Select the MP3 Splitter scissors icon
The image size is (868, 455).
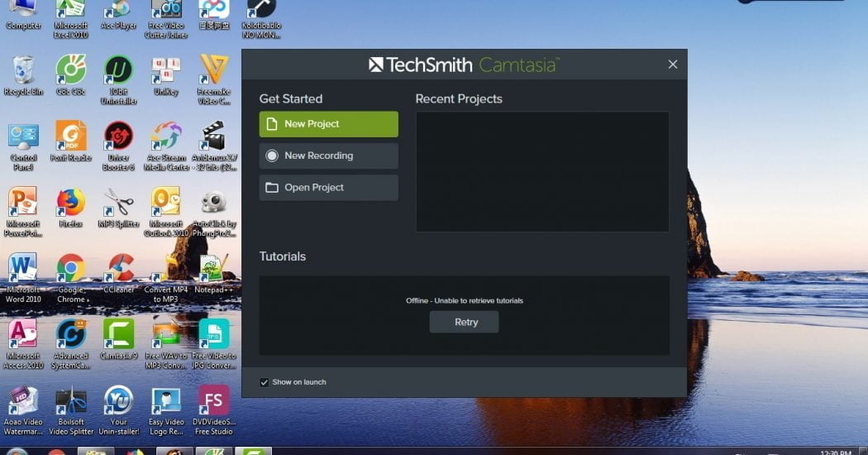click(118, 208)
